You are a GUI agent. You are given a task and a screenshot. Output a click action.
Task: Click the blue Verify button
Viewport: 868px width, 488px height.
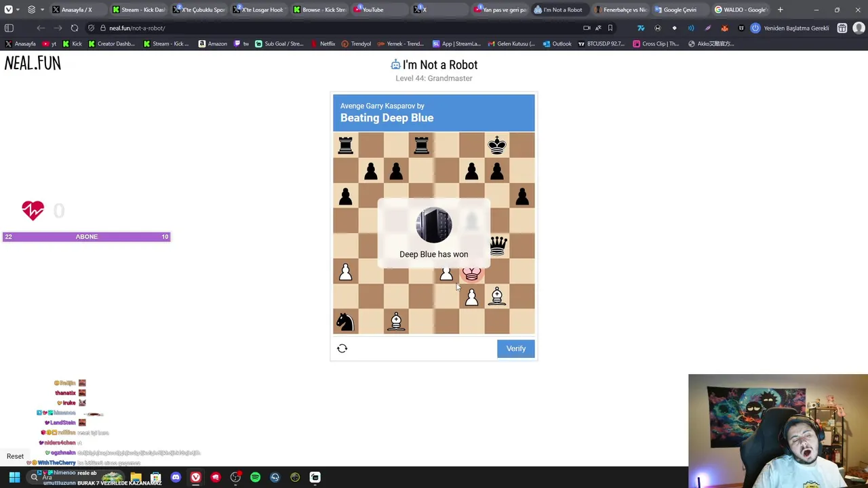pyautogui.click(x=516, y=348)
